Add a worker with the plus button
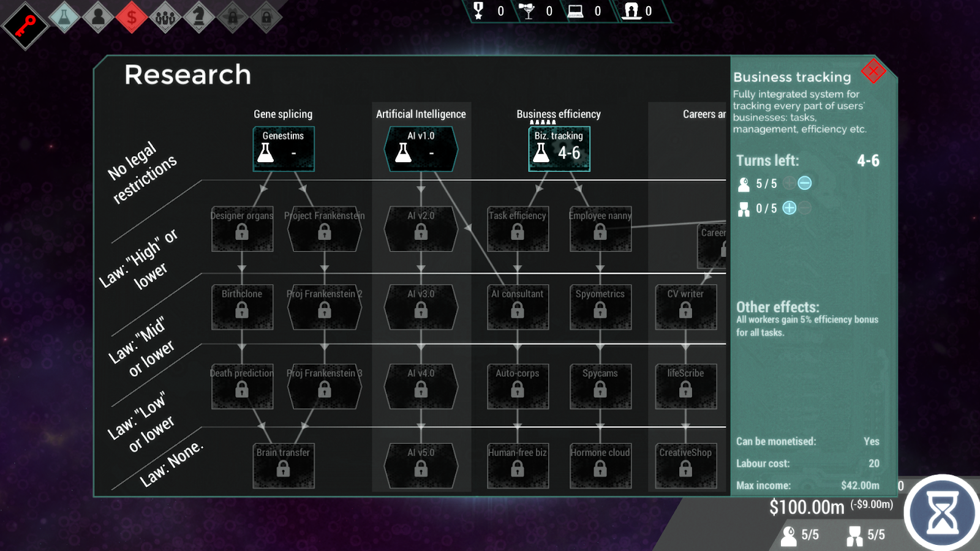 point(790,208)
